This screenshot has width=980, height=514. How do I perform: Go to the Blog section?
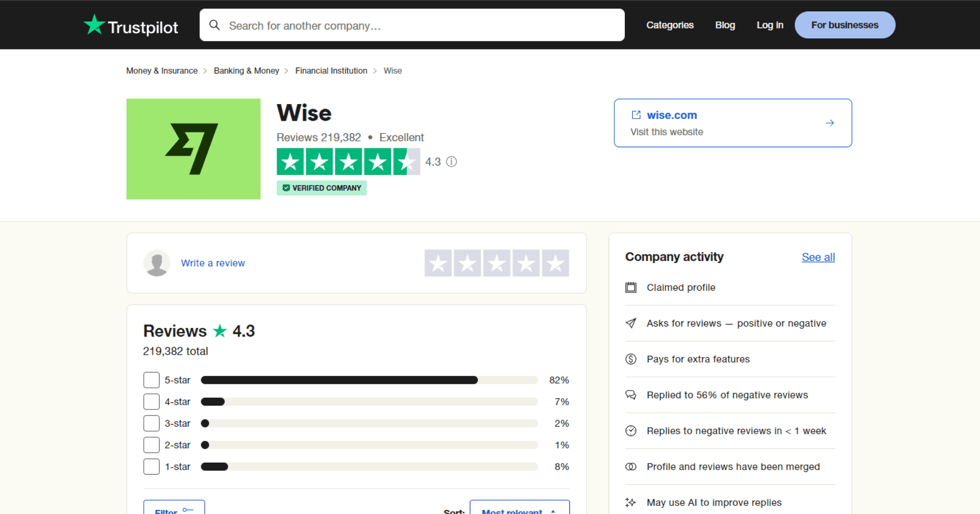click(725, 24)
